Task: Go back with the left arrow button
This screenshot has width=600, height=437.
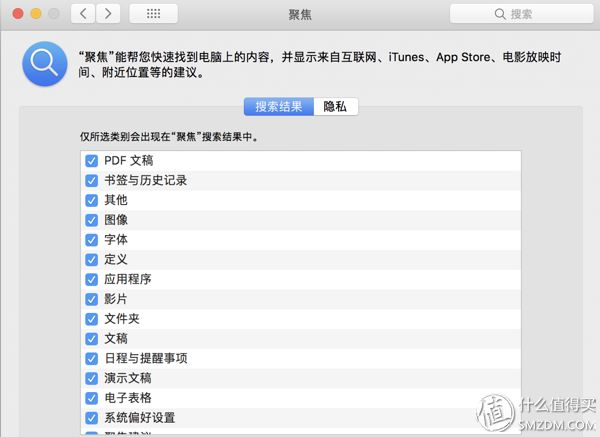Action: pos(83,14)
